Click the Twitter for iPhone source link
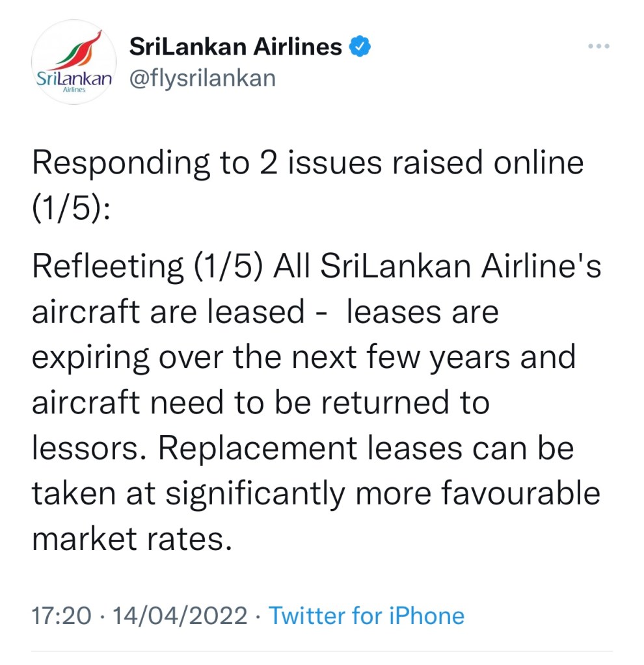Screen dimensions: 644x665 (x=366, y=616)
